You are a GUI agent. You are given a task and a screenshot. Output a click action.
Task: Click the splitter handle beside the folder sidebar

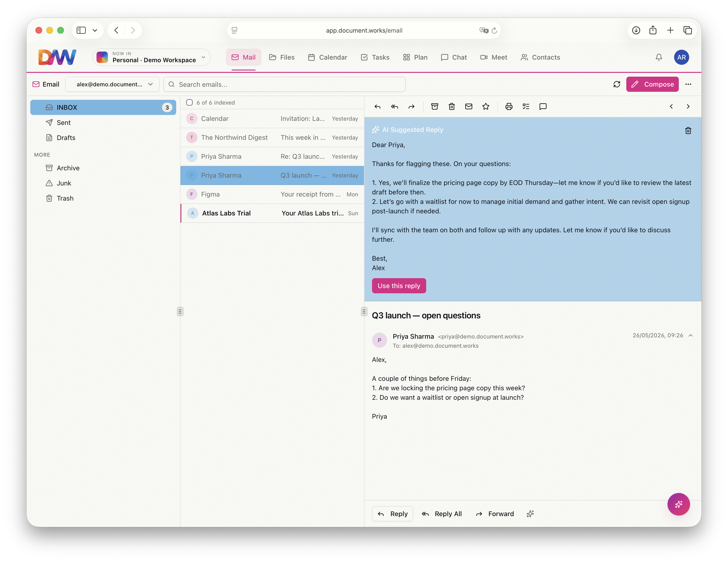(x=180, y=311)
